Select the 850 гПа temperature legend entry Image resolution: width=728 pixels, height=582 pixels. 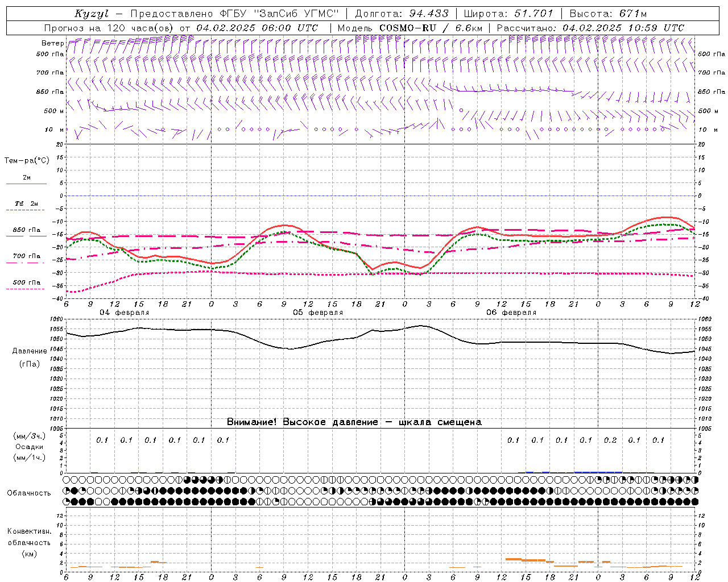[26, 230]
